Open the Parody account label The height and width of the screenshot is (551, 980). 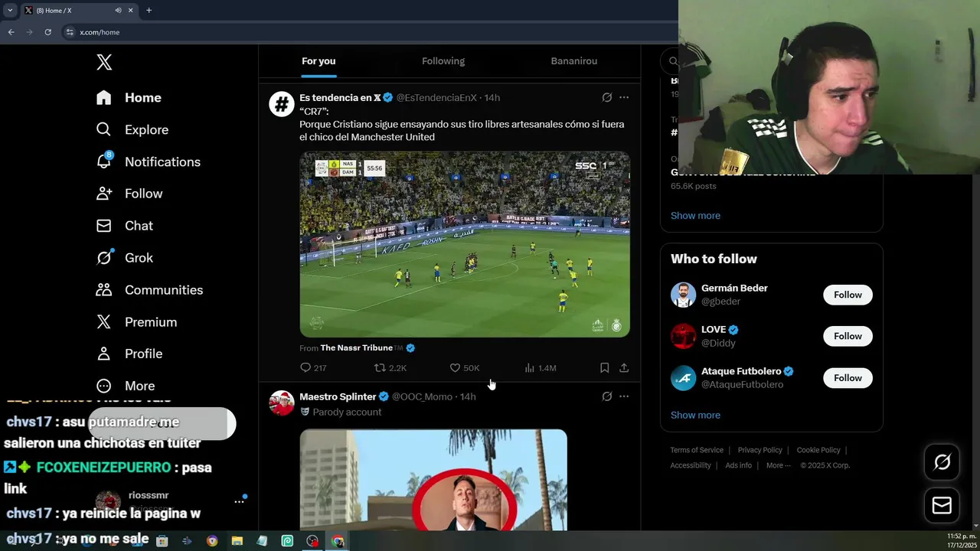point(347,412)
